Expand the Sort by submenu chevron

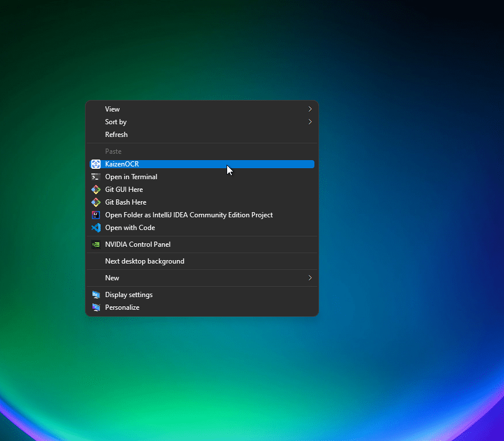(310, 122)
